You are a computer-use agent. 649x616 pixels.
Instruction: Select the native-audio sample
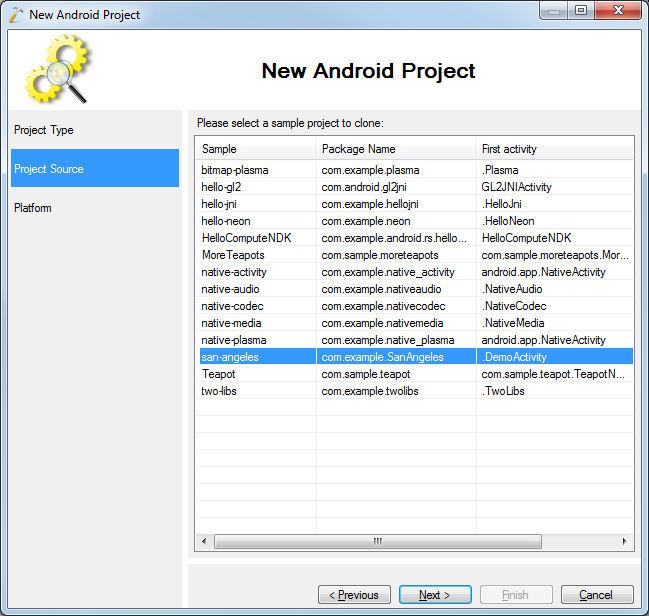(x=230, y=289)
